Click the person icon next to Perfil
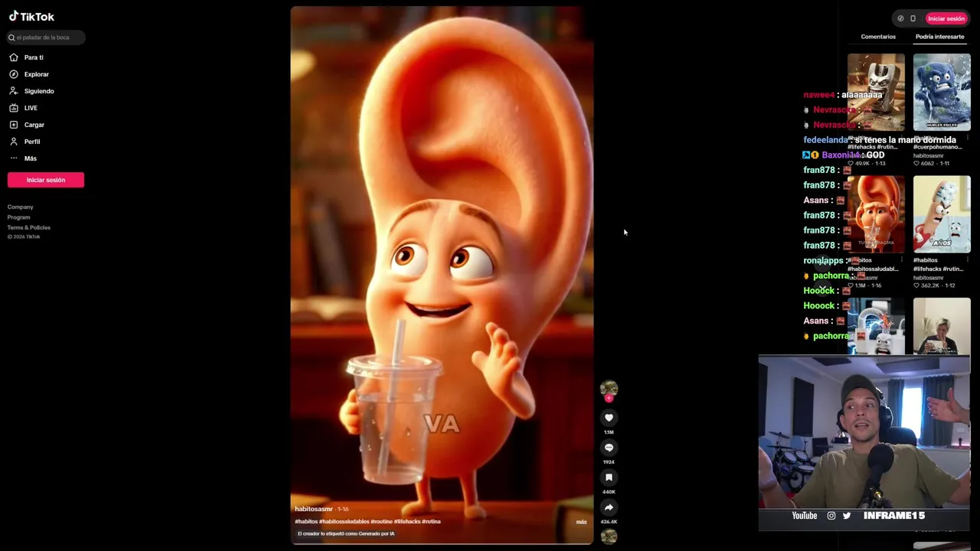The height and width of the screenshot is (551, 980). (14, 142)
